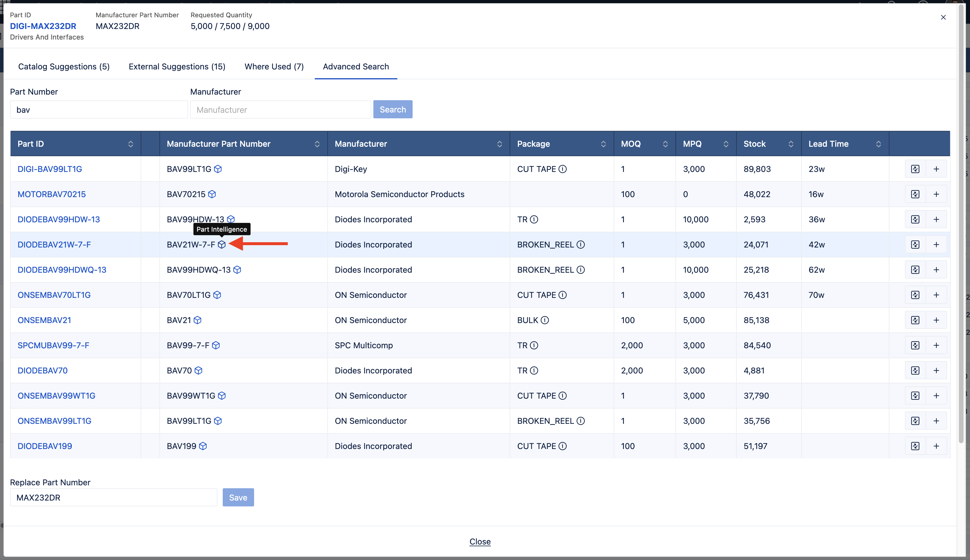The width and height of the screenshot is (970, 560).
Task: Open DIGI-MAX232DR part link in header
Action: pos(43,26)
